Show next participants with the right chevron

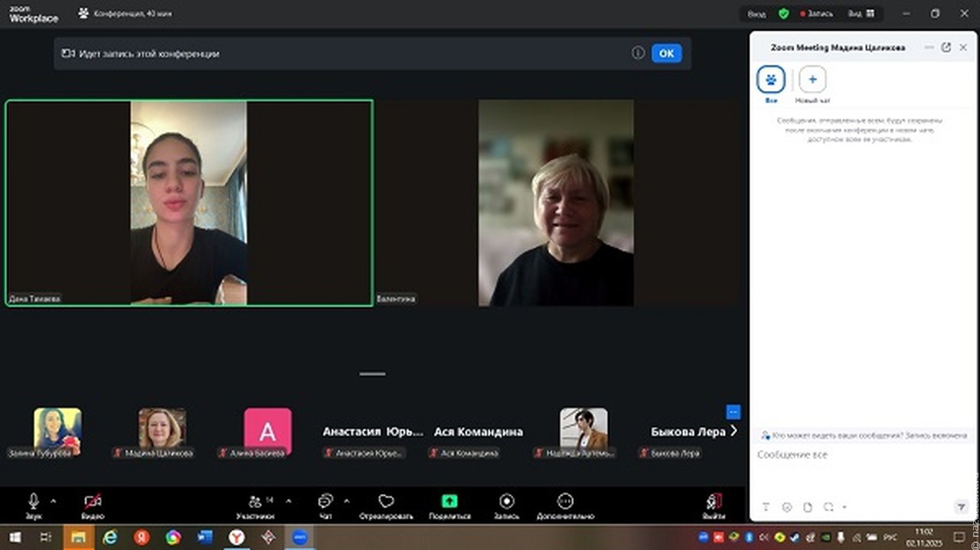point(733,431)
